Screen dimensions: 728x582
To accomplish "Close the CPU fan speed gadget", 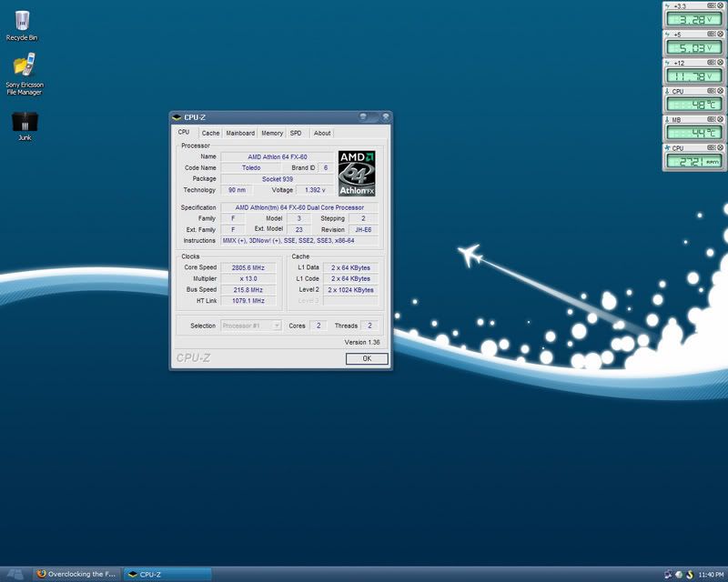I will coord(720,147).
